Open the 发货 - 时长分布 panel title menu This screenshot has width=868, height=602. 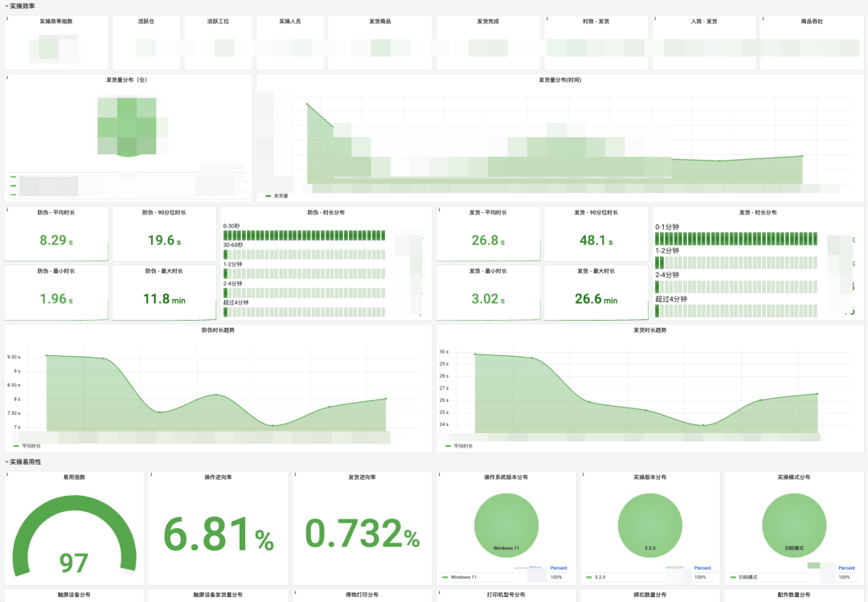click(x=758, y=213)
